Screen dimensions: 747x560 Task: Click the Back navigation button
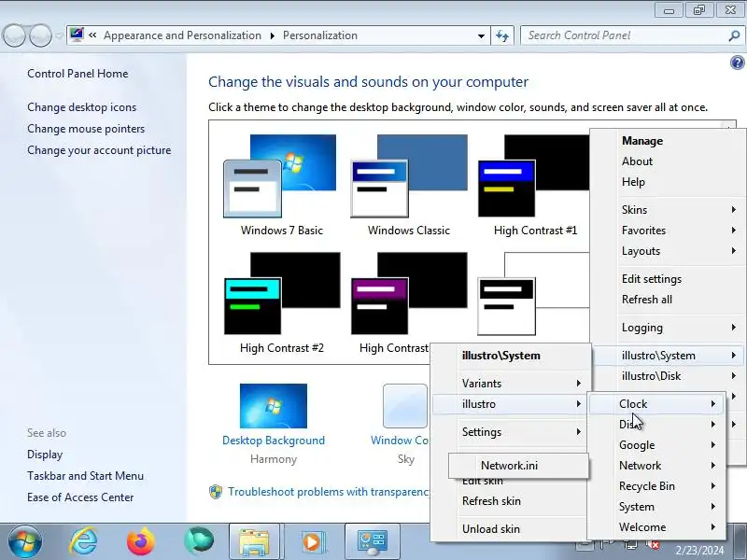click(14, 35)
